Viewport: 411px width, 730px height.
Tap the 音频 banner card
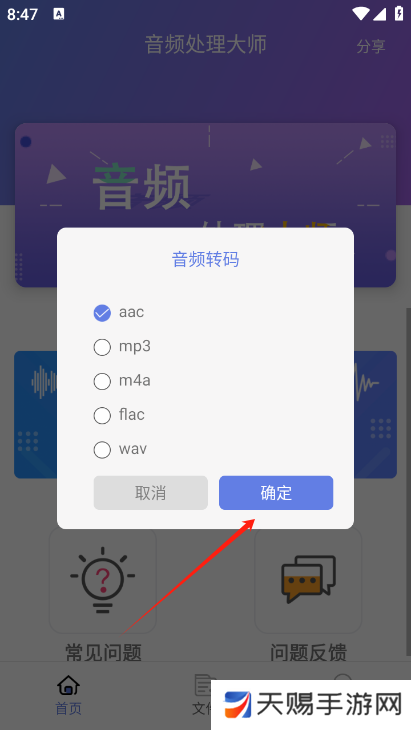205,205
